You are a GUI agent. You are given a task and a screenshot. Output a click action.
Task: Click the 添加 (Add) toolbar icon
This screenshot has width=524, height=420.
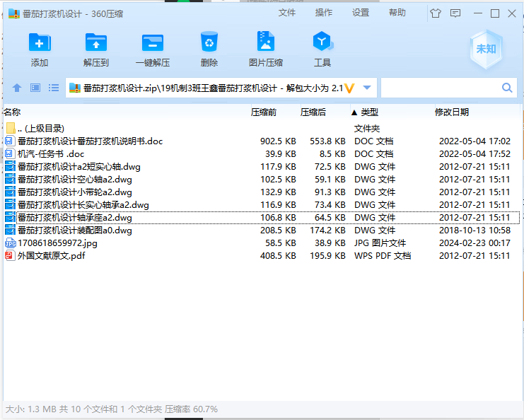point(40,42)
